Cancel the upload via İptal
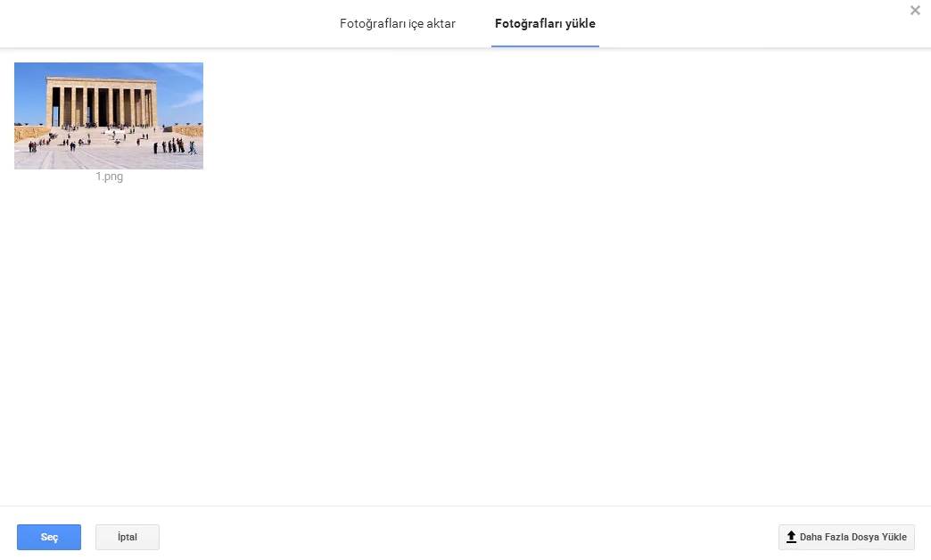This screenshot has height=560, width=931. 127,537
